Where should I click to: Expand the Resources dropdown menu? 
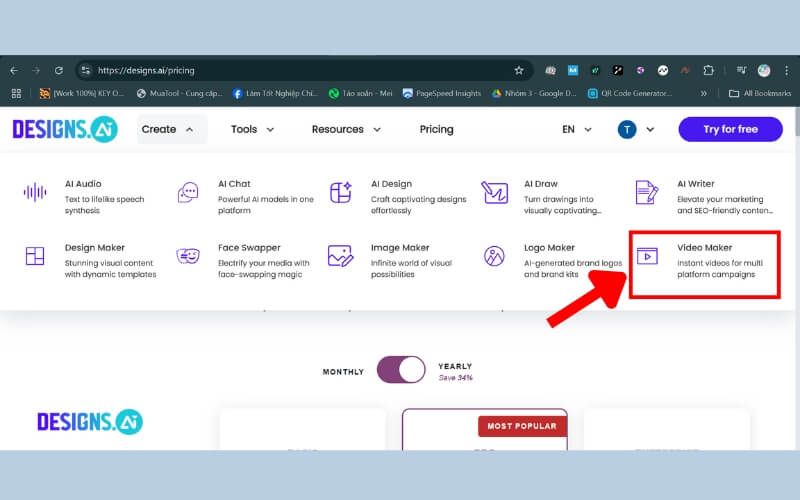click(x=346, y=129)
